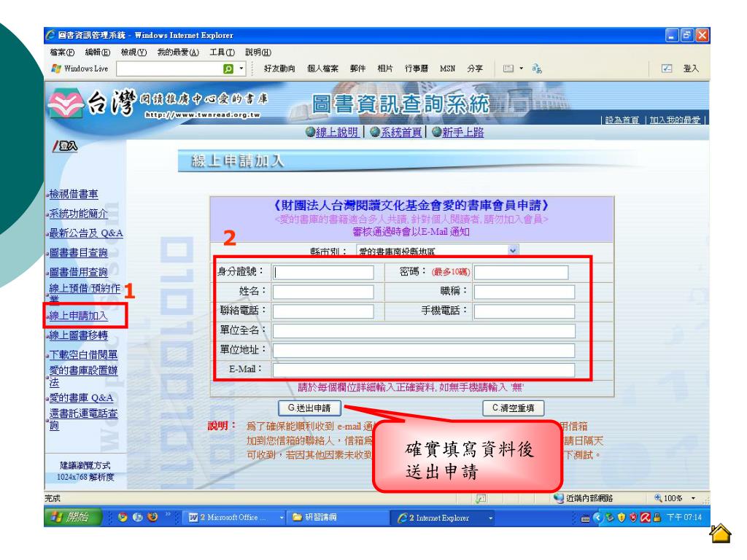Image resolution: width=747 pixels, height=560 pixels.
Task: Click the 單位地址 input field
Action: [x=424, y=351]
